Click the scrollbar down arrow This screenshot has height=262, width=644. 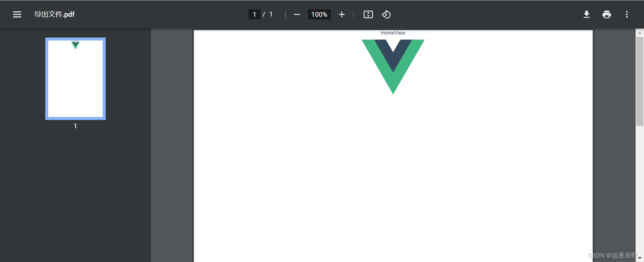tap(640, 258)
